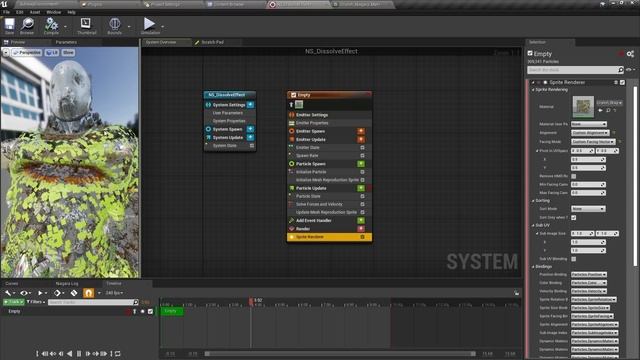The height and width of the screenshot is (360, 640).
Task: Click green plus beside Add Event Handler
Action: pos(361,220)
